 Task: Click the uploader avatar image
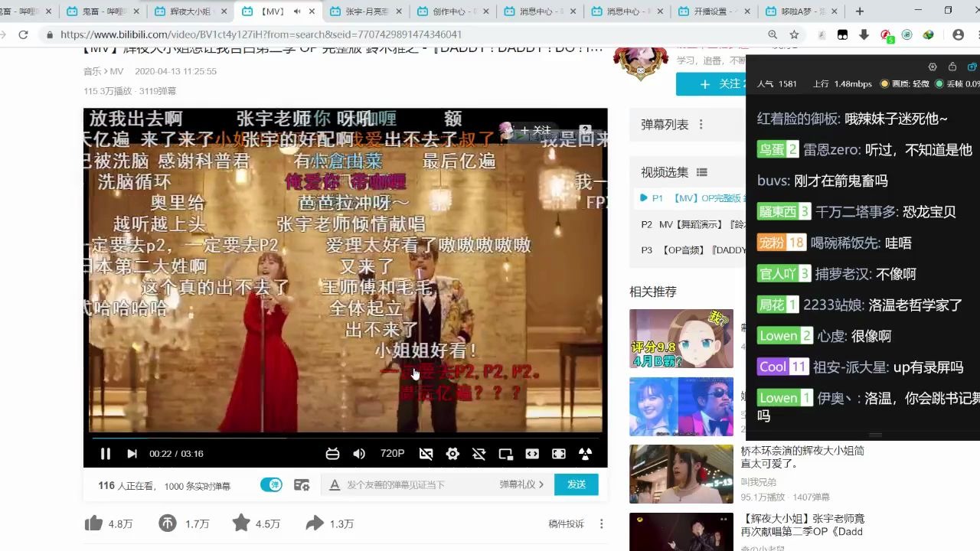click(x=641, y=63)
